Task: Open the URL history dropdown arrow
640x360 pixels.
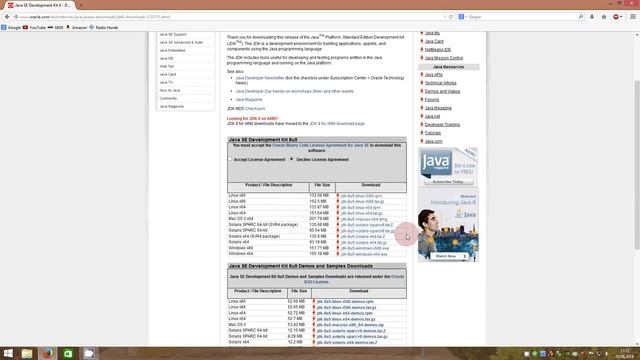Action: click(445, 17)
